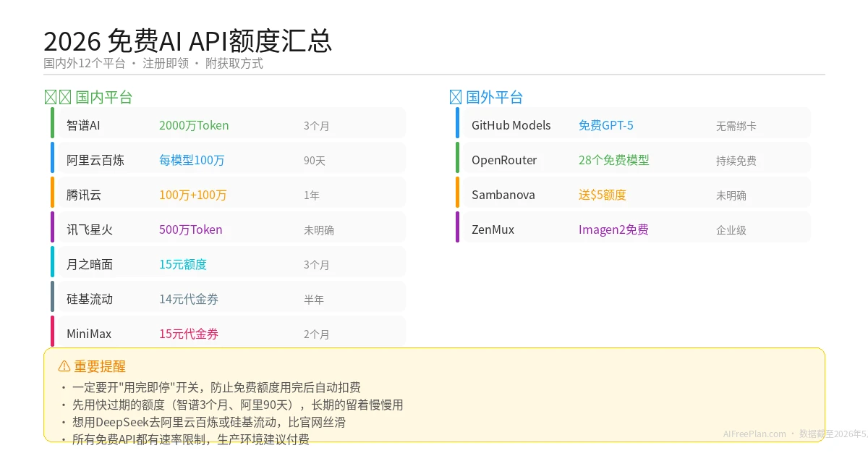Click the "每模型100万" quota value
868x456 pixels.
coord(192,160)
